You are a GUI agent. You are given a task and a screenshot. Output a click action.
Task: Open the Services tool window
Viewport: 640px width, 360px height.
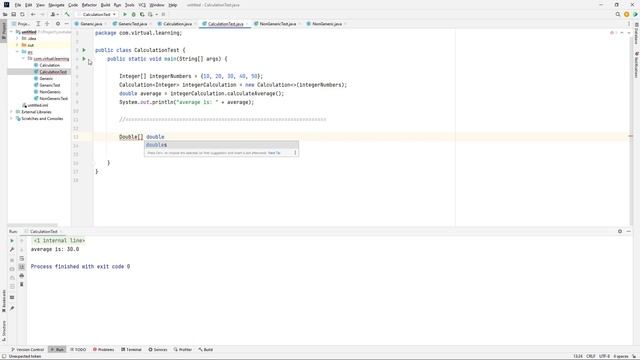point(158,350)
